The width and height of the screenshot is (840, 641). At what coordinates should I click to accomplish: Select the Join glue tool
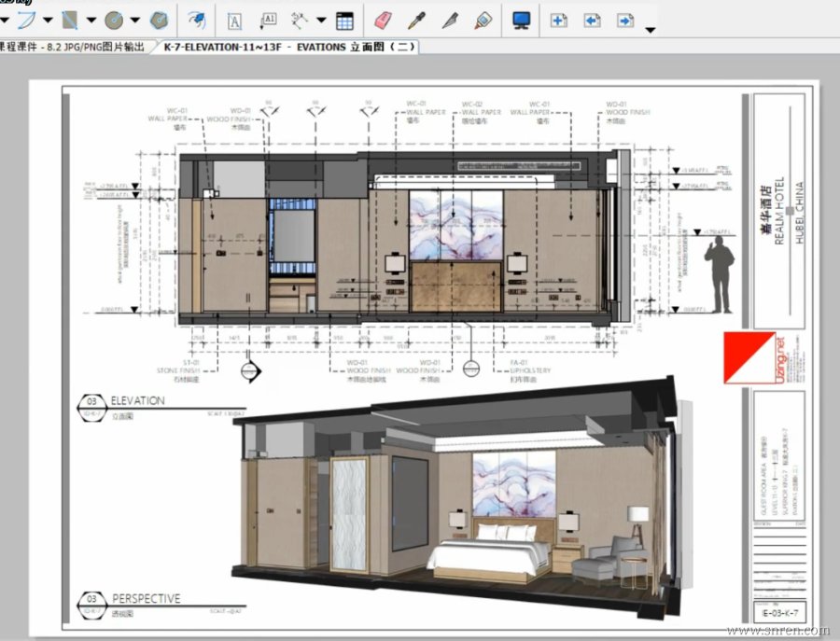483,21
